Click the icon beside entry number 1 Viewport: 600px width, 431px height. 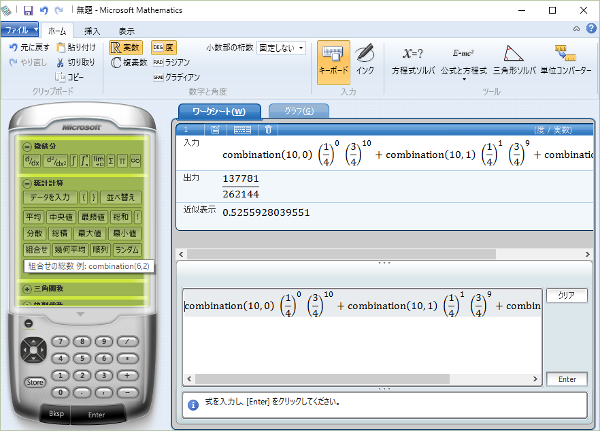tap(215, 130)
